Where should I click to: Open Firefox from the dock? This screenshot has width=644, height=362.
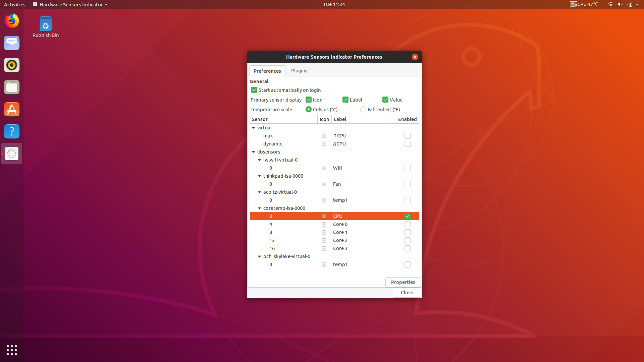pos(12,20)
